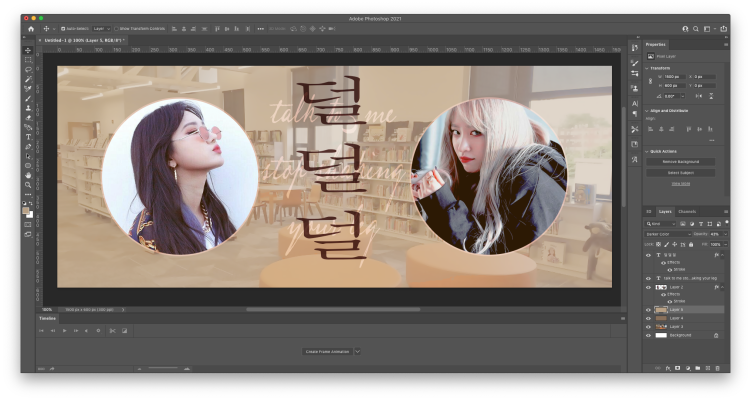Open the Search icon in top right
751x400 pixels.
(x=695, y=29)
